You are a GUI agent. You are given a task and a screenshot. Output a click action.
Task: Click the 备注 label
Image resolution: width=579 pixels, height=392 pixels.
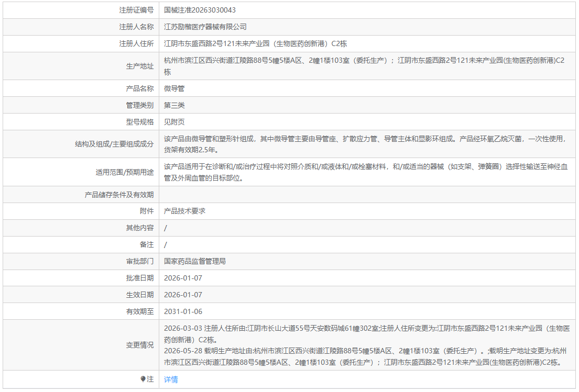pyautogui.click(x=147, y=244)
